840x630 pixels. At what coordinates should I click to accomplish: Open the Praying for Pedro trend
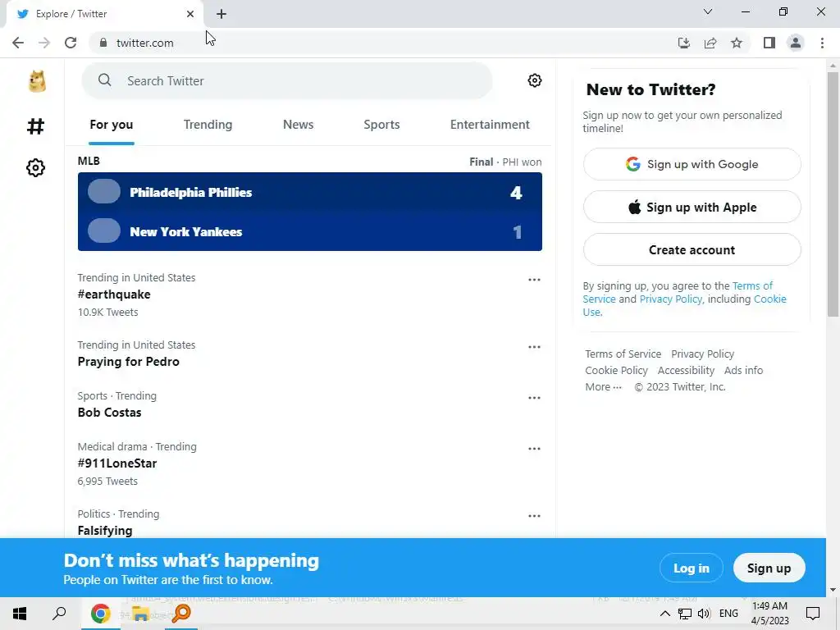128,362
